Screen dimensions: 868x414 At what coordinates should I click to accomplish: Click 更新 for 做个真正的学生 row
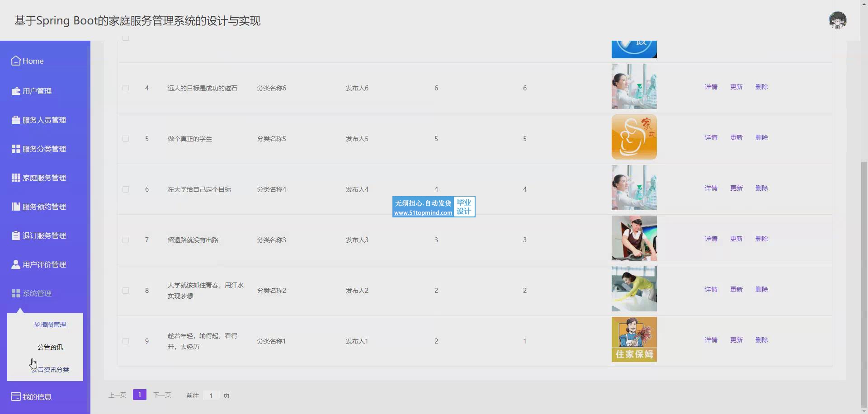pos(736,137)
